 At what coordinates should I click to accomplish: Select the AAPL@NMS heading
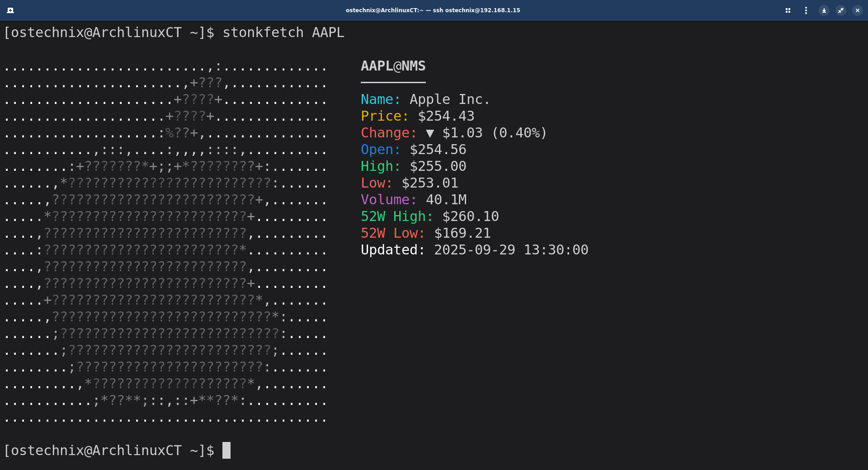pyautogui.click(x=392, y=66)
